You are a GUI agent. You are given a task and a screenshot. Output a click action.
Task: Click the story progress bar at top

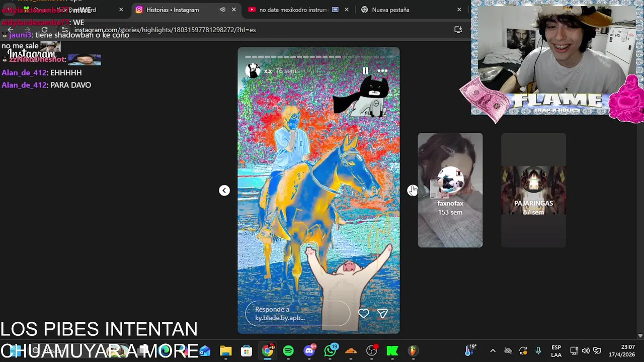tap(318, 56)
